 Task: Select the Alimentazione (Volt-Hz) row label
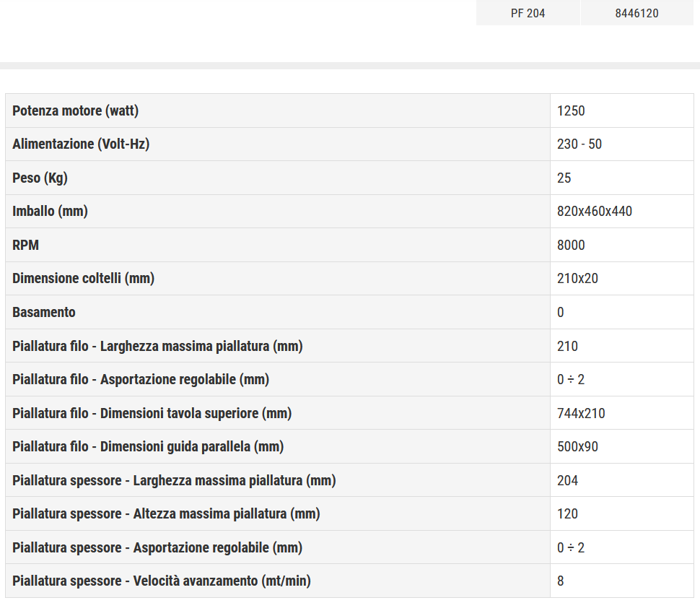pos(81,144)
